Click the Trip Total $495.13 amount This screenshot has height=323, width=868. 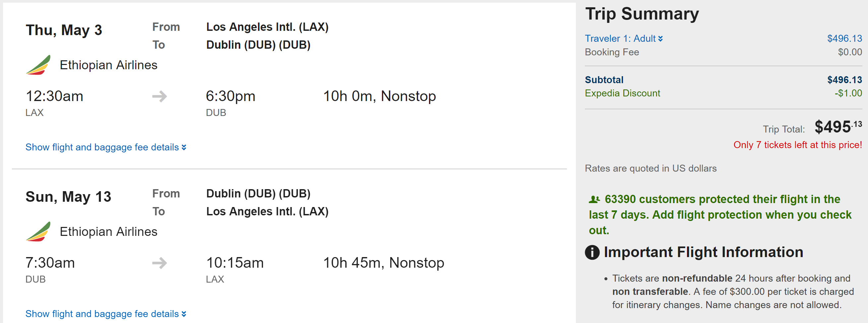click(x=837, y=127)
